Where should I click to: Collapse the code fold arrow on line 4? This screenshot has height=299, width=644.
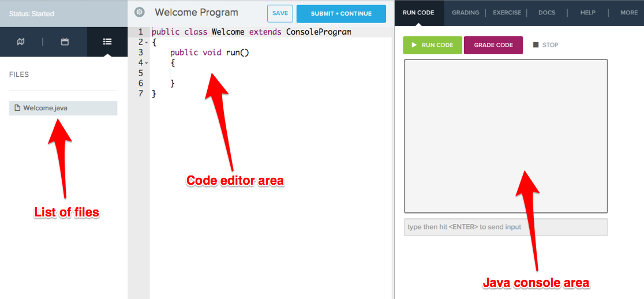[x=147, y=63]
